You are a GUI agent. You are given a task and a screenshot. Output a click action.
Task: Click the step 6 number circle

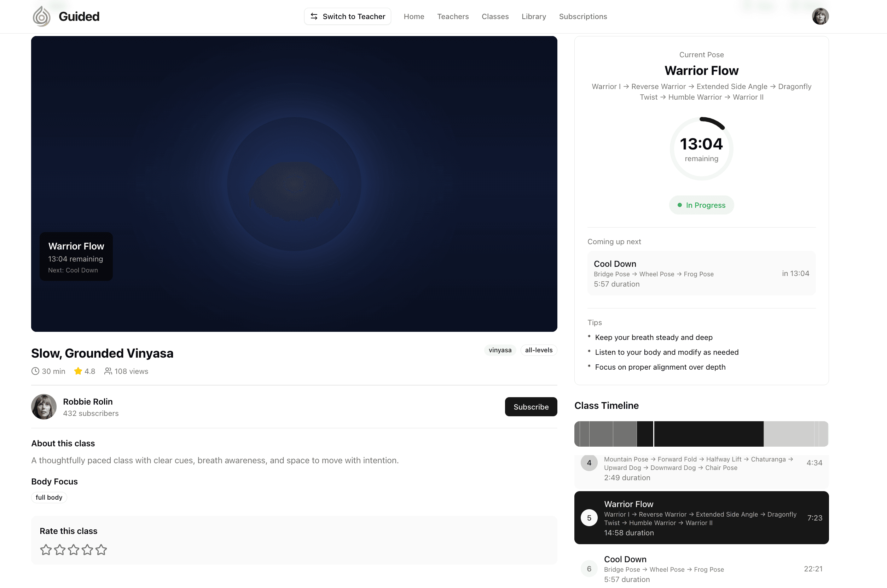(x=589, y=569)
